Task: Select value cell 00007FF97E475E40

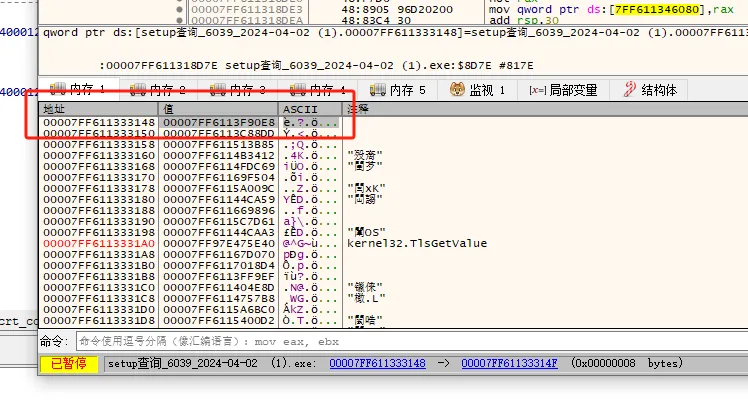Action: click(219, 243)
